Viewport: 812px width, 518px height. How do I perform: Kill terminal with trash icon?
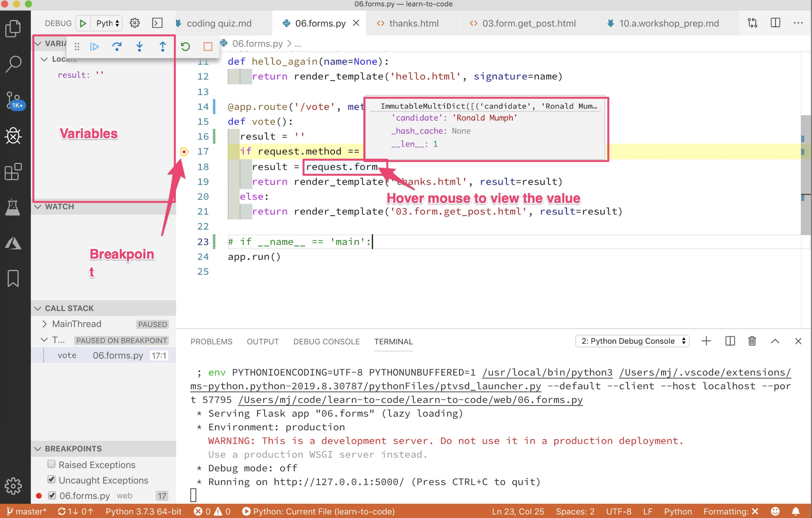(x=752, y=341)
